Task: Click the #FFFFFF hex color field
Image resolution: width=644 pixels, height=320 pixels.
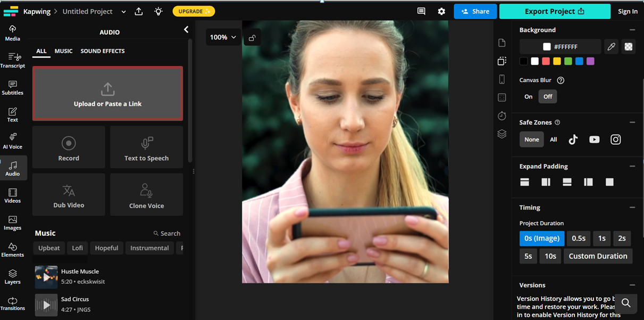Action: pyautogui.click(x=560, y=47)
